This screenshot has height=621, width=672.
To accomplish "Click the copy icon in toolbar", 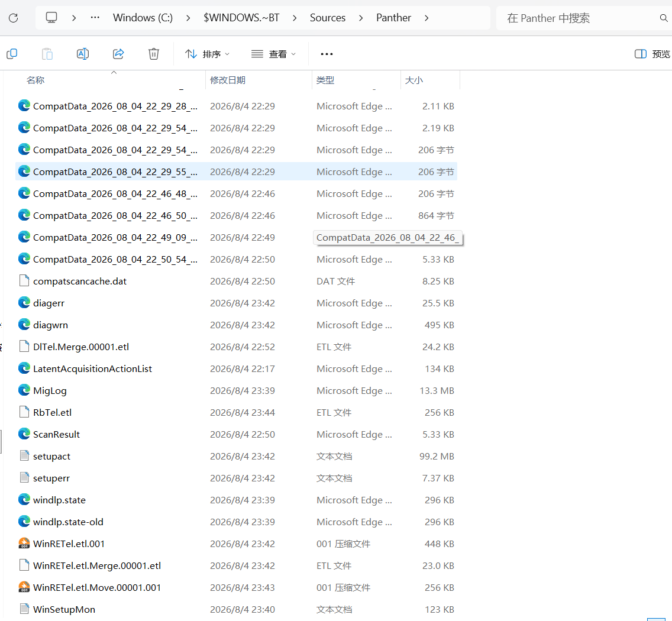I will point(12,54).
